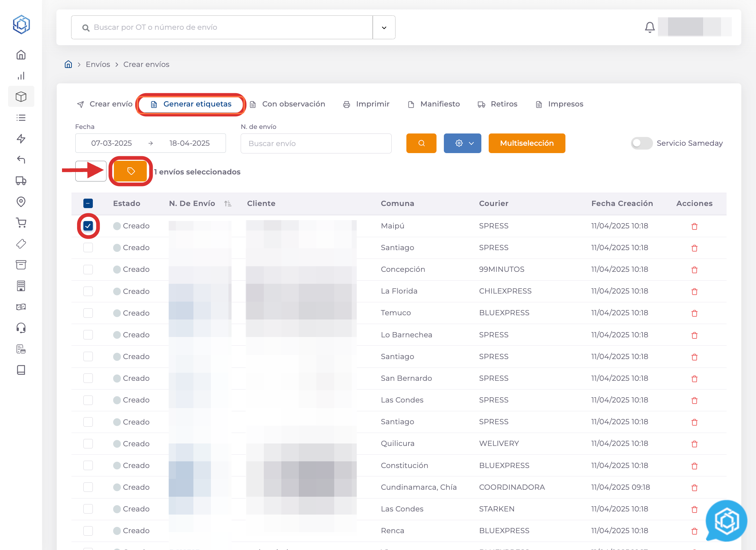Uncheck the selected Maipú row checkbox

(88, 226)
